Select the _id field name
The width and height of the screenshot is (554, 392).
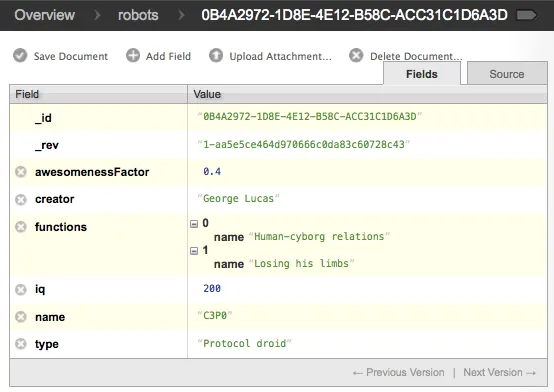43,118
